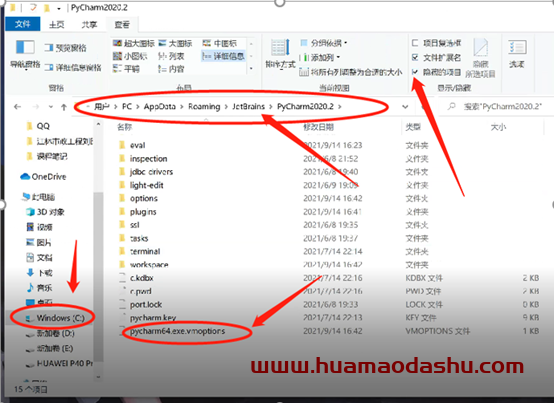Sort by the 大小 column header
Viewport: 554px width, 403px height.
click(x=498, y=127)
